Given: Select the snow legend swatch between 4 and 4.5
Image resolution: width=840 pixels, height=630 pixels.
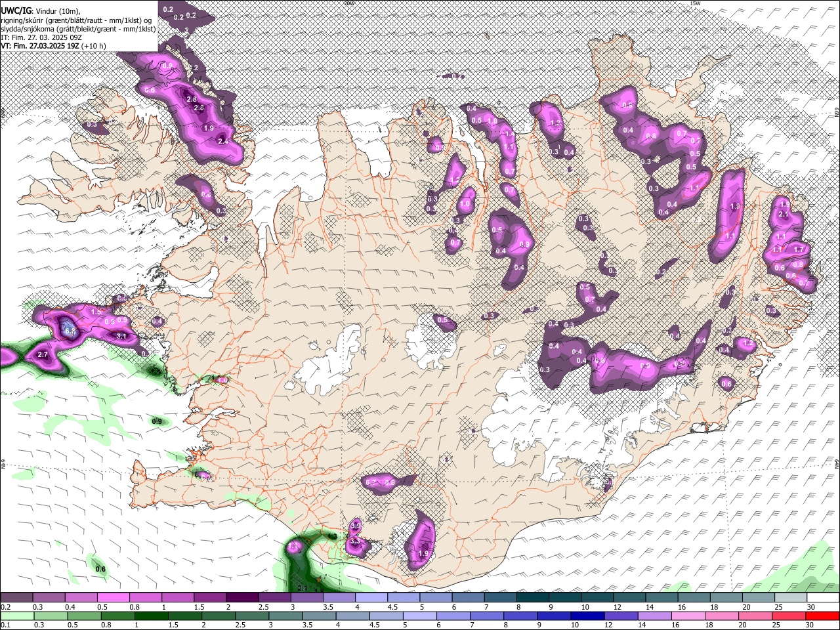Looking at the screenshot, I should tap(371, 598).
